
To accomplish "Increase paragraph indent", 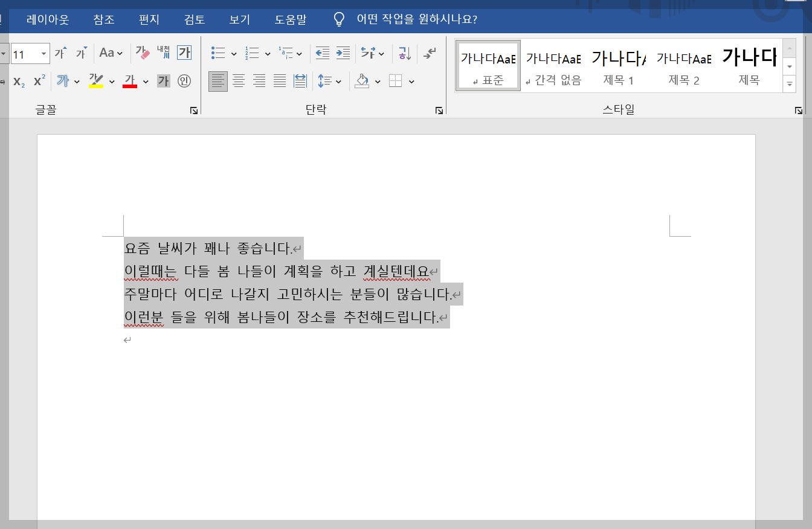I will pyautogui.click(x=343, y=53).
